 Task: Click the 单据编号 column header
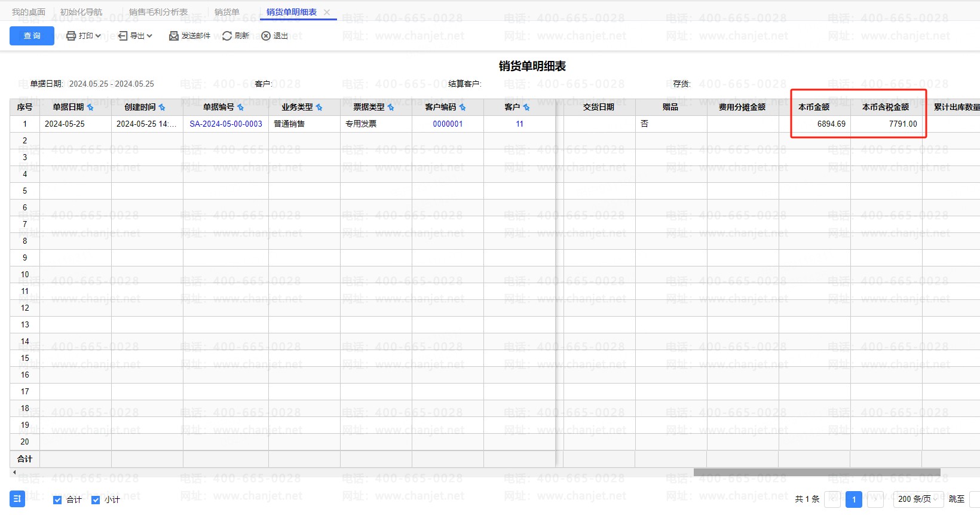(219, 107)
